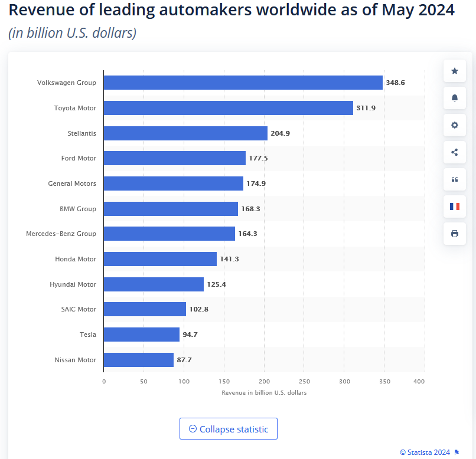Switch language via French flag icon
The height and width of the screenshot is (459, 476).
click(x=455, y=206)
